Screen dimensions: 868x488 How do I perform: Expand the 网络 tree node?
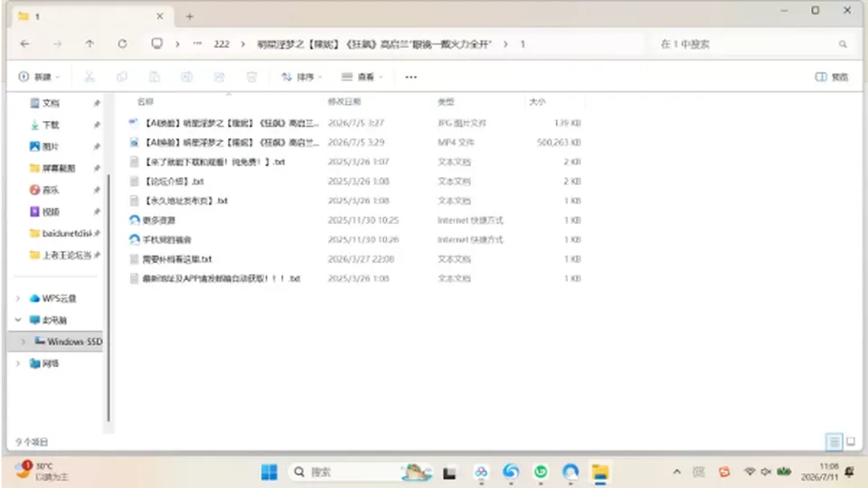tap(18, 363)
